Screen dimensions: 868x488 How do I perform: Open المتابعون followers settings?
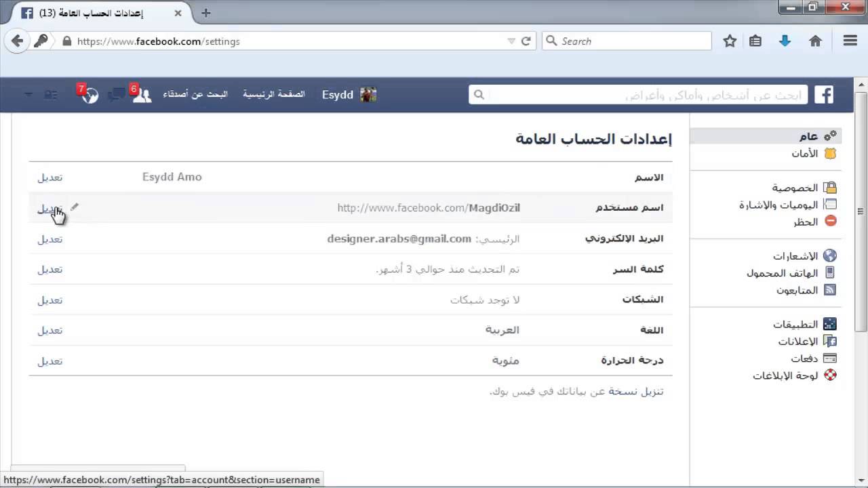coord(797,290)
